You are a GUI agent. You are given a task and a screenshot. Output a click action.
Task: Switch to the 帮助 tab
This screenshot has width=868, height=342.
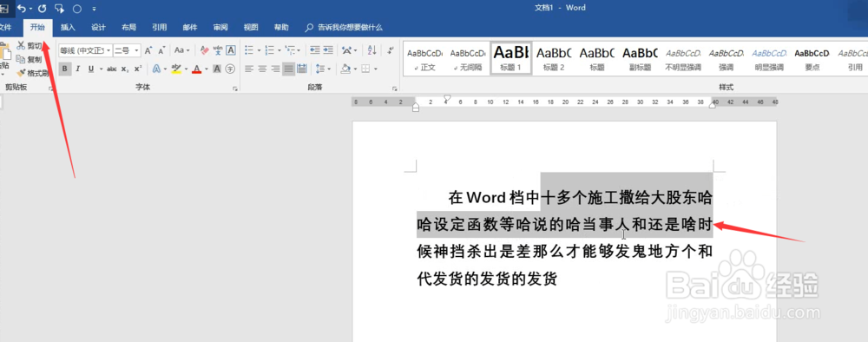281,27
